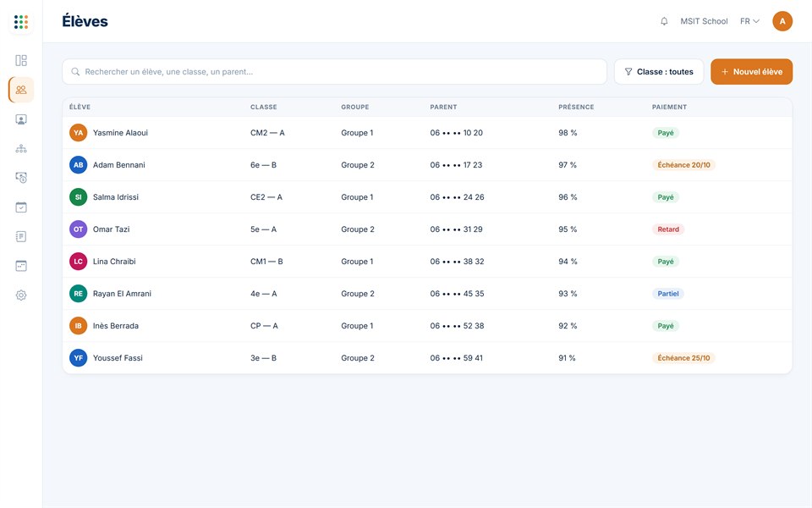Open the 'Classe : toutes' filter

659,71
